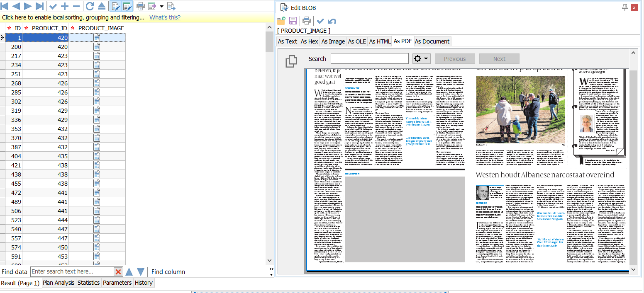The height and width of the screenshot is (293, 644).
Task: Toggle the BLOB editor view button
Action: coord(116,6)
